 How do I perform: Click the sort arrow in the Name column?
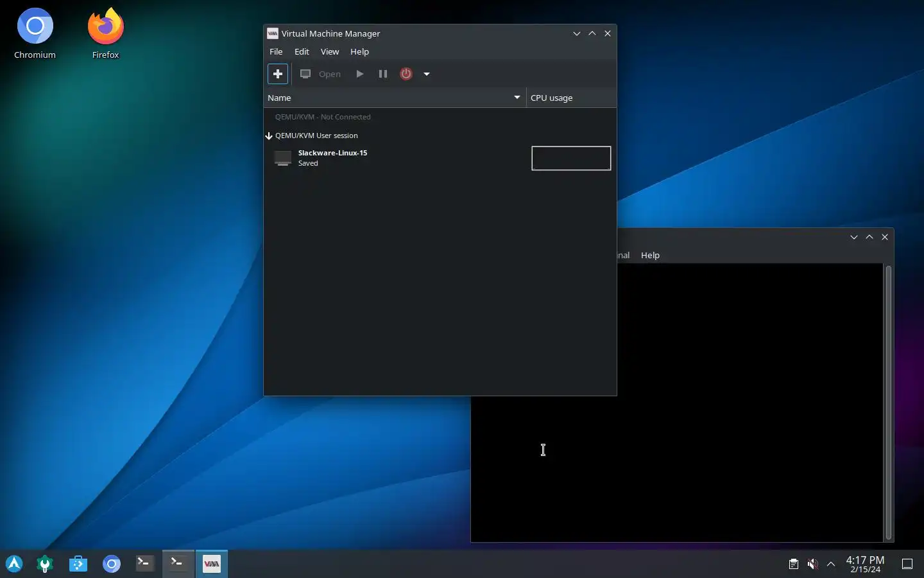click(517, 98)
